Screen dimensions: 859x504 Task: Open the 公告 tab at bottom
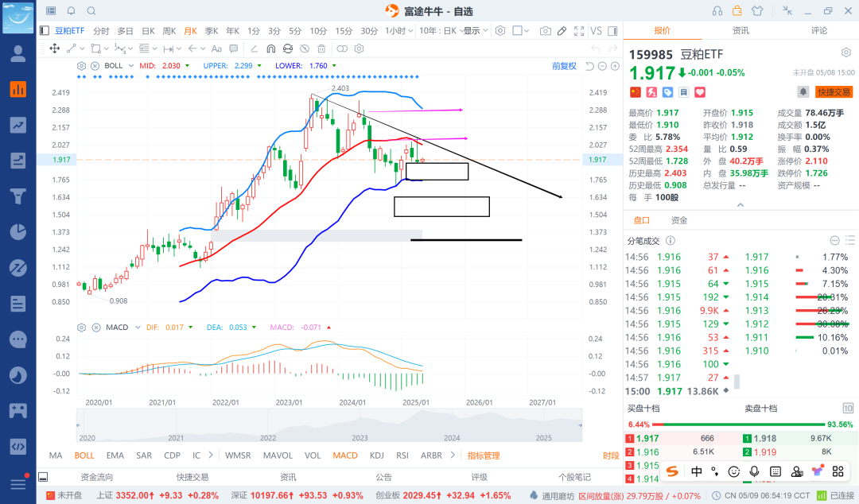384,477
